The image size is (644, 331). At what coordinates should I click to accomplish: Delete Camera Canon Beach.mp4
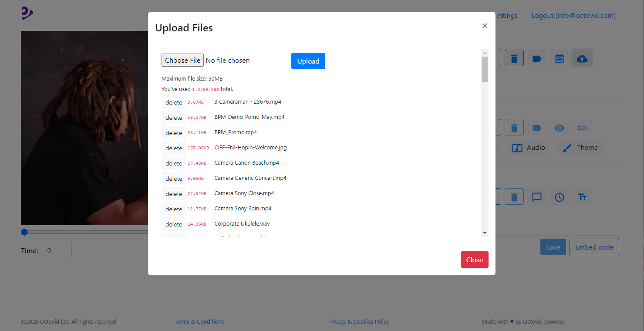[174, 163]
